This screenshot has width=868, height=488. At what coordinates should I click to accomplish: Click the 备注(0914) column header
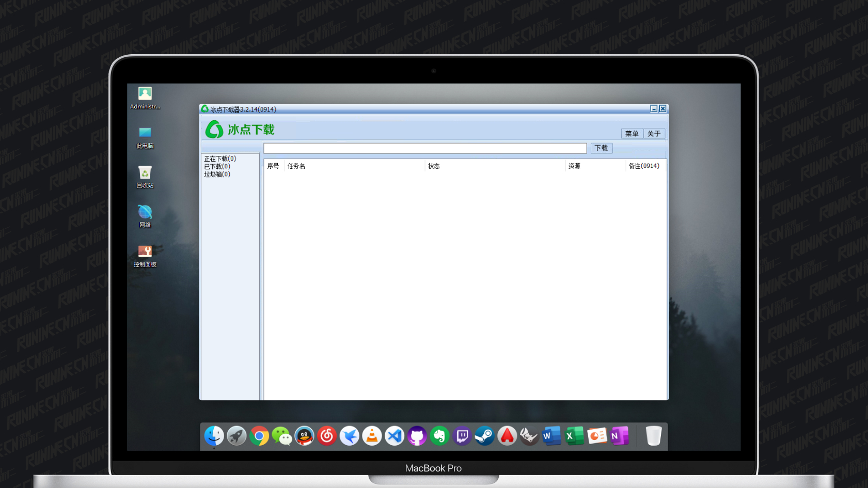(x=645, y=166)
